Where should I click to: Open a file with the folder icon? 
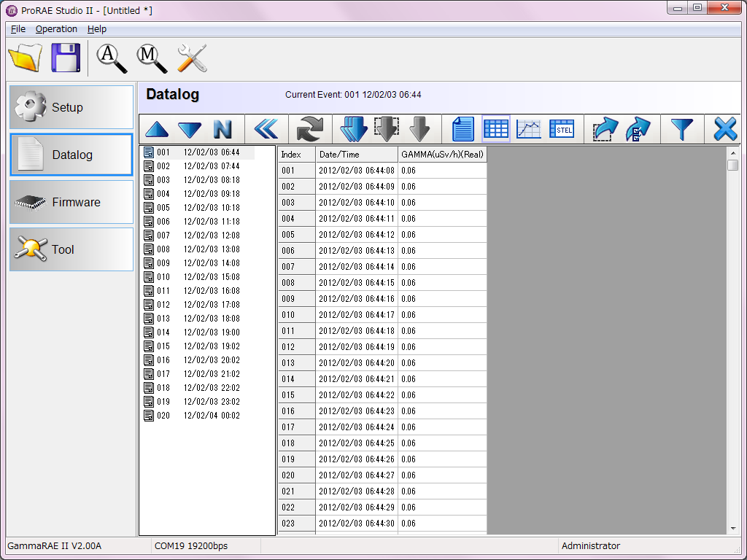point(26,58)
